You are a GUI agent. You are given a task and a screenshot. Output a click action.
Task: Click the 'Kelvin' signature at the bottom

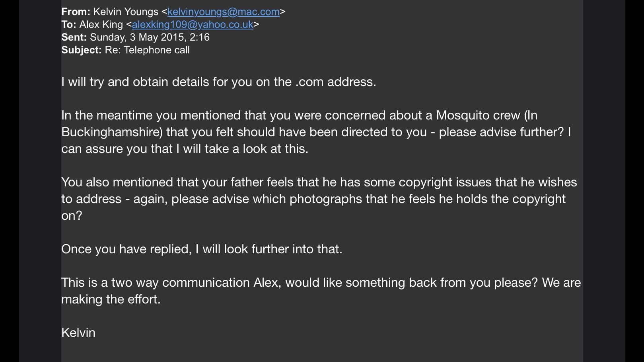click(x=78, y=333)
